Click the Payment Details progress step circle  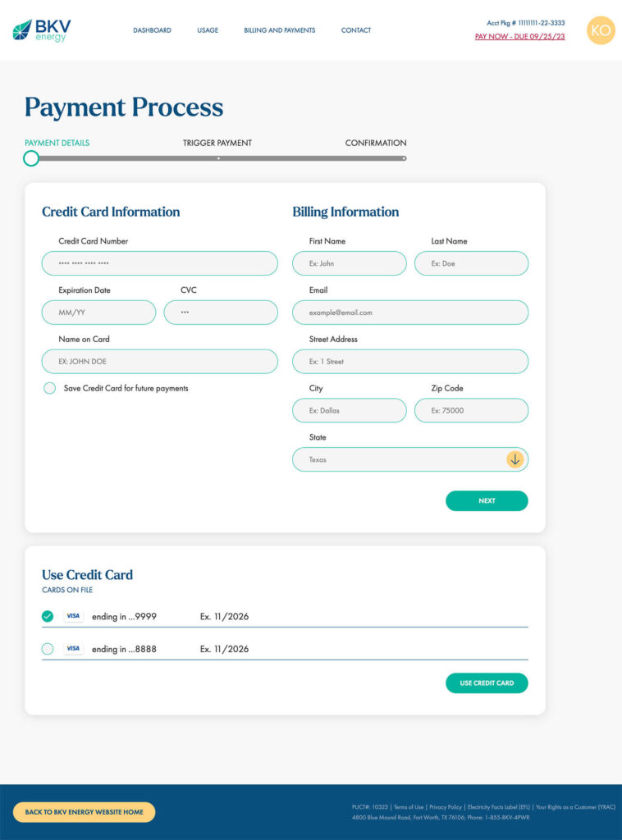tap(31, 158)
